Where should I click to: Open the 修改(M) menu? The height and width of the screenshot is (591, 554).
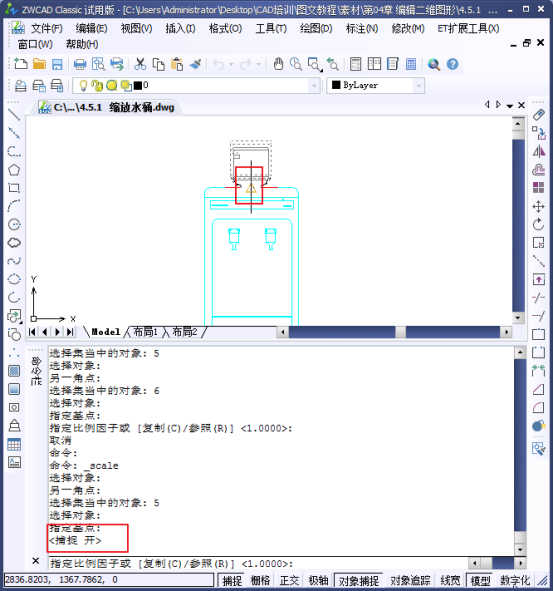[x=408, y=28]
